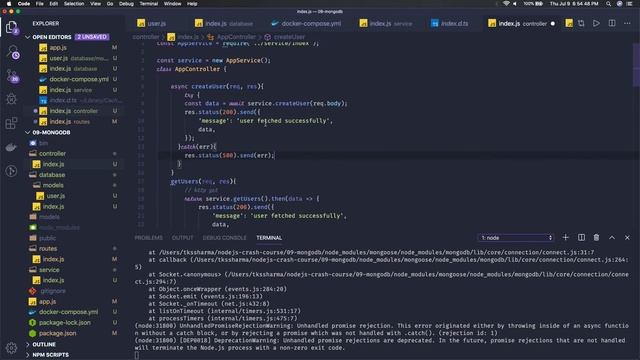Click the Open Changes icon in editor toolbar
The image size is (640, 360).
pyautogui.click(x=581, y=23)
